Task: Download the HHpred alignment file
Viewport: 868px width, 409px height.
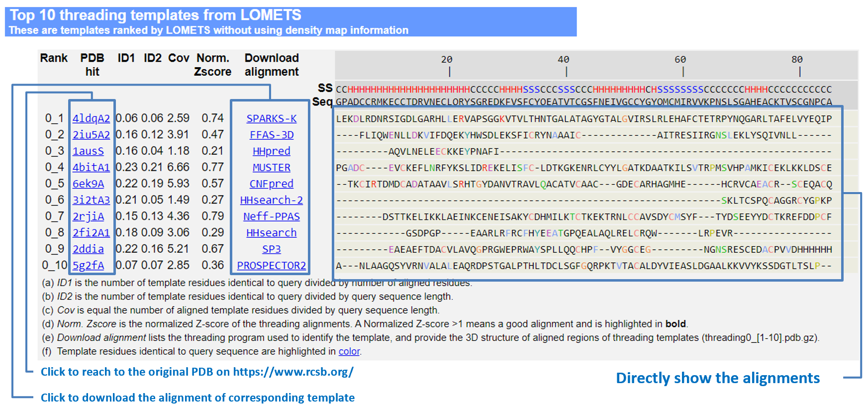Action: point(272,151)
